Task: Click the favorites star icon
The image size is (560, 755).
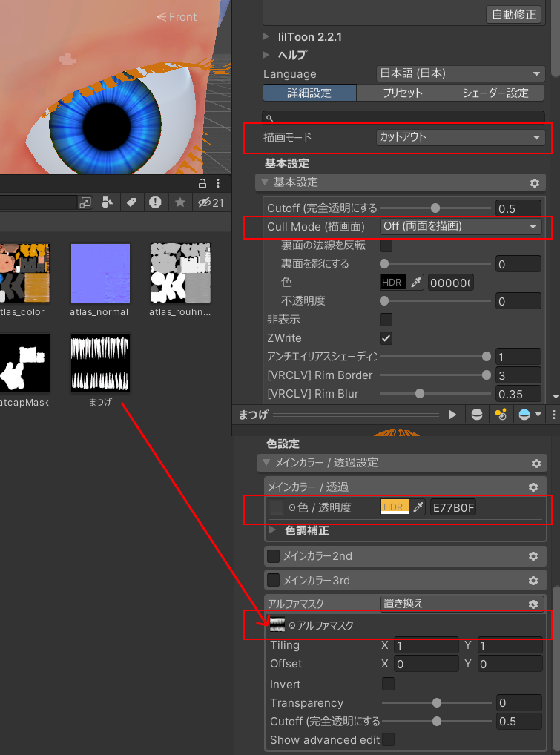Action: click(x=179, y=202)
